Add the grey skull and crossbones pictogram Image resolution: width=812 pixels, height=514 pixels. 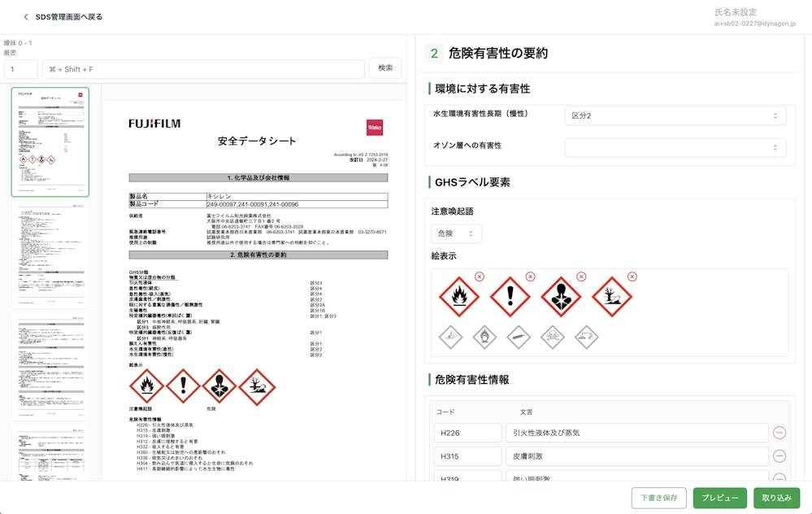tap(553, 338)
